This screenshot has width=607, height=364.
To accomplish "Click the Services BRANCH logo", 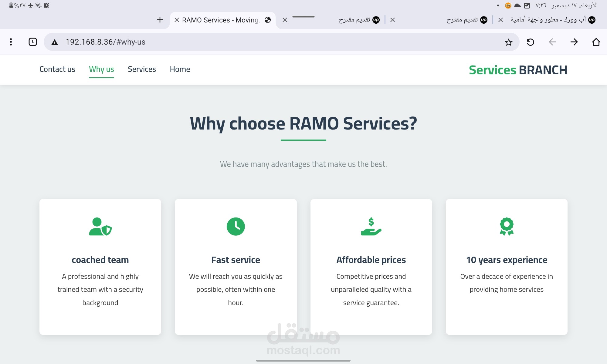I will (x=518, y=70).
